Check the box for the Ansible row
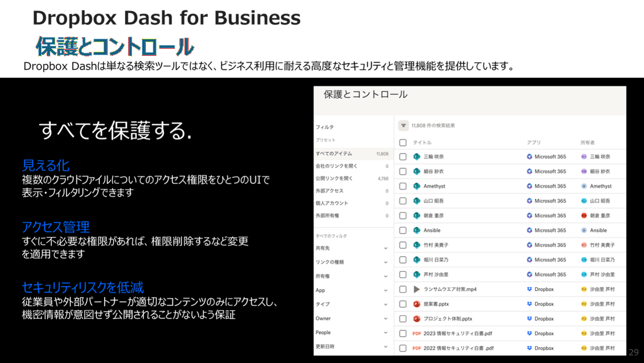644x363 pixels. [403, 230]
